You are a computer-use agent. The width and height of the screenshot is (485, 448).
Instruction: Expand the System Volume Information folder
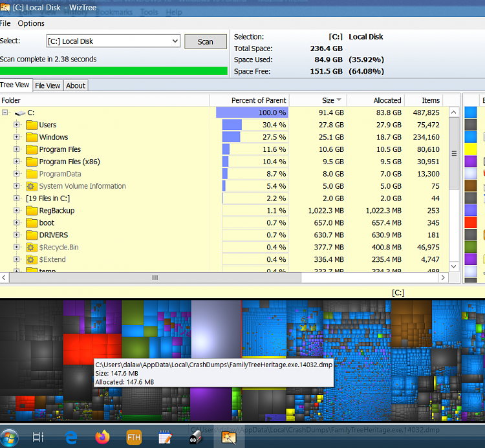click(17, 186)
